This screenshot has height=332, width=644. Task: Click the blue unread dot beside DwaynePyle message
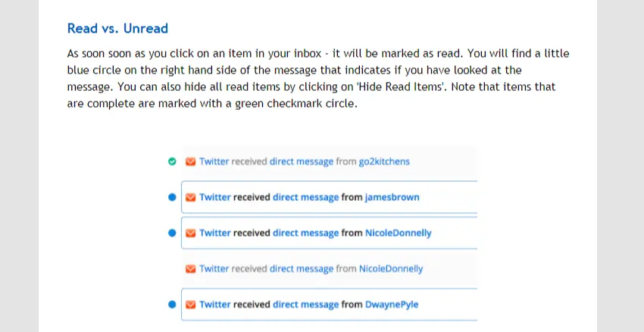click(172, 305)
